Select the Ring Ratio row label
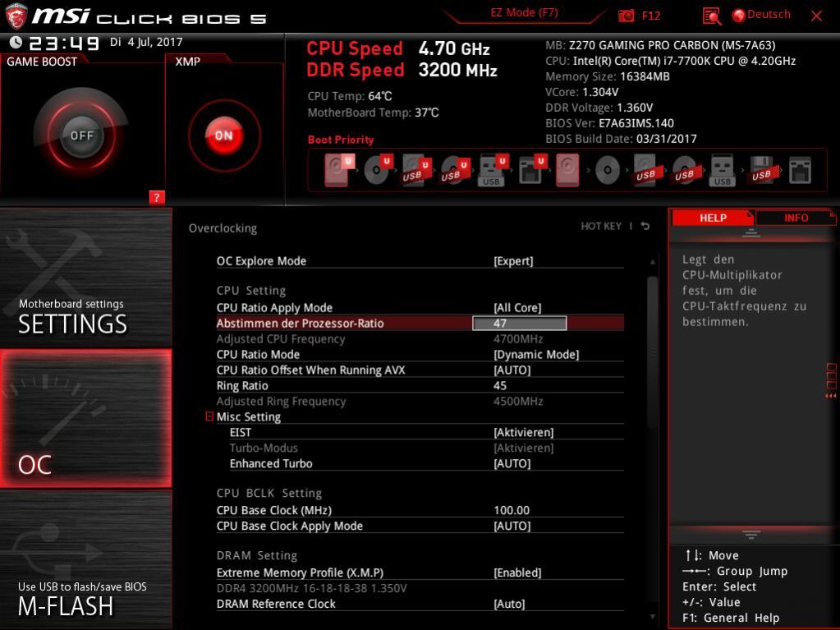 coord(242,385)
